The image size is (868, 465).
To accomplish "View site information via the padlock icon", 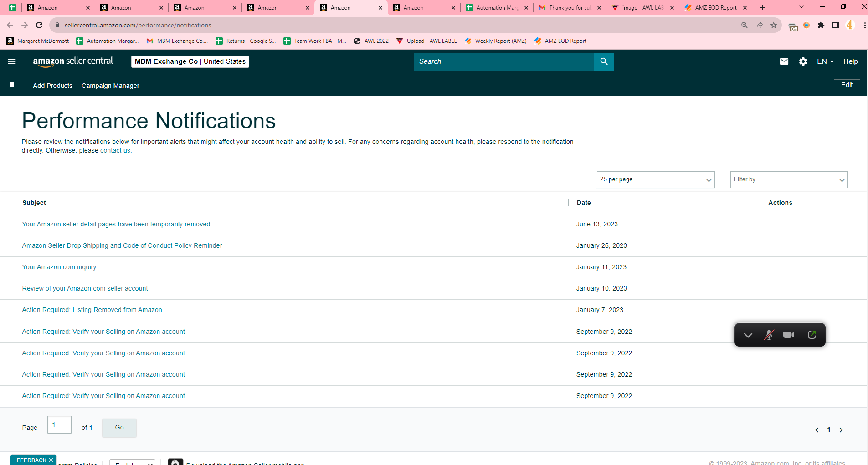I will coord(57,25).
